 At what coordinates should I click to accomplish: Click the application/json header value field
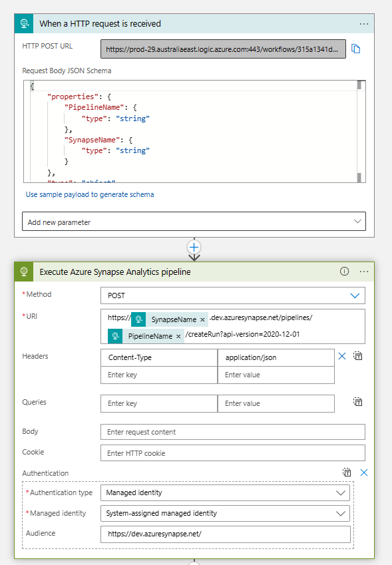276,357
